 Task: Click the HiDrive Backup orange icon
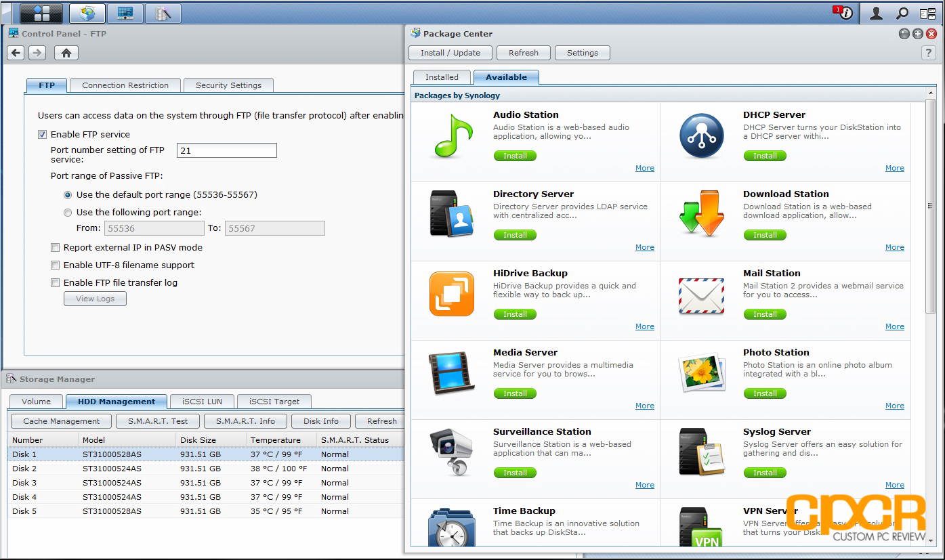452,294
